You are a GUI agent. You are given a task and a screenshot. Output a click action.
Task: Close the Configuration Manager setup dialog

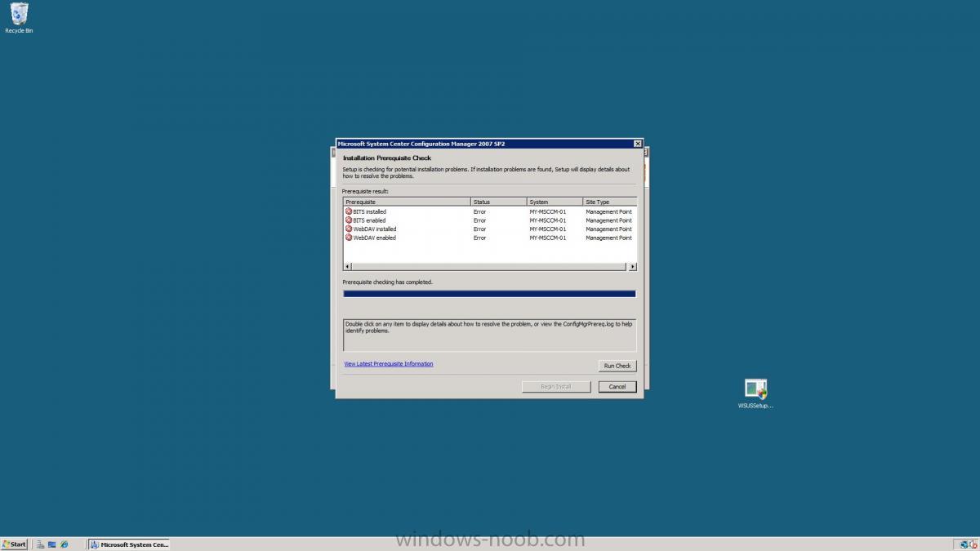tap(638, 144)
